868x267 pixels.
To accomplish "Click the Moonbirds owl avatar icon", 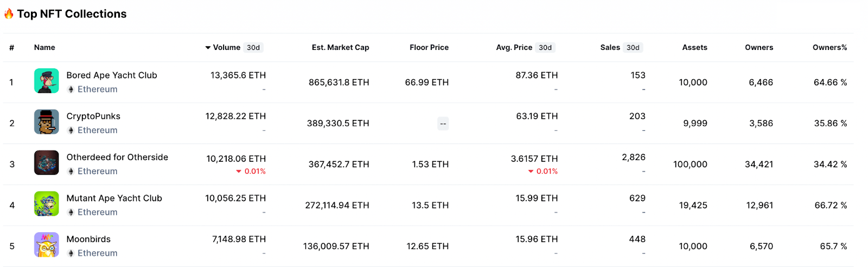I will (46, 245).
